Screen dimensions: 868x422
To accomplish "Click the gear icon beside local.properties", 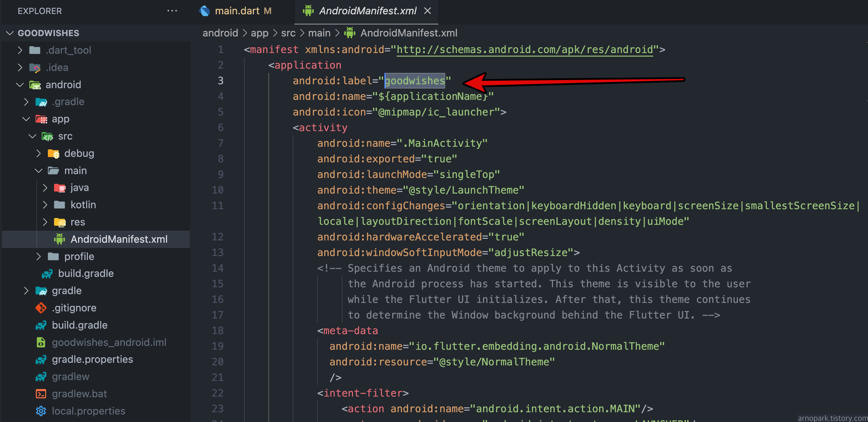I will tap(41, 411).
